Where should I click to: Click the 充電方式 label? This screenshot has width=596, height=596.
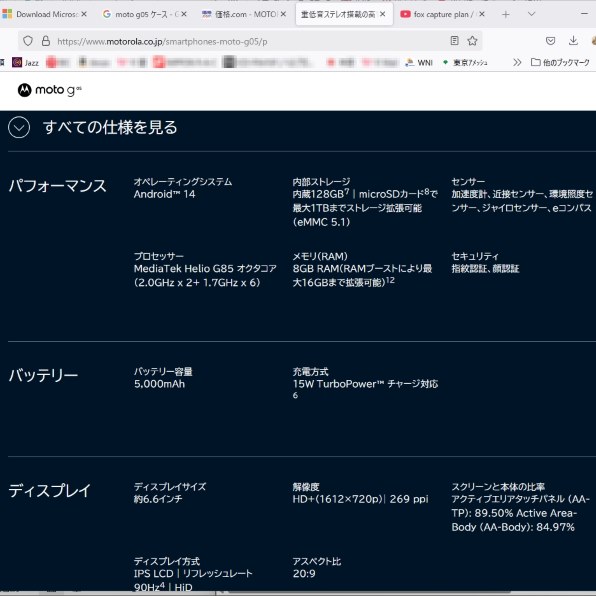pos(310,371)
